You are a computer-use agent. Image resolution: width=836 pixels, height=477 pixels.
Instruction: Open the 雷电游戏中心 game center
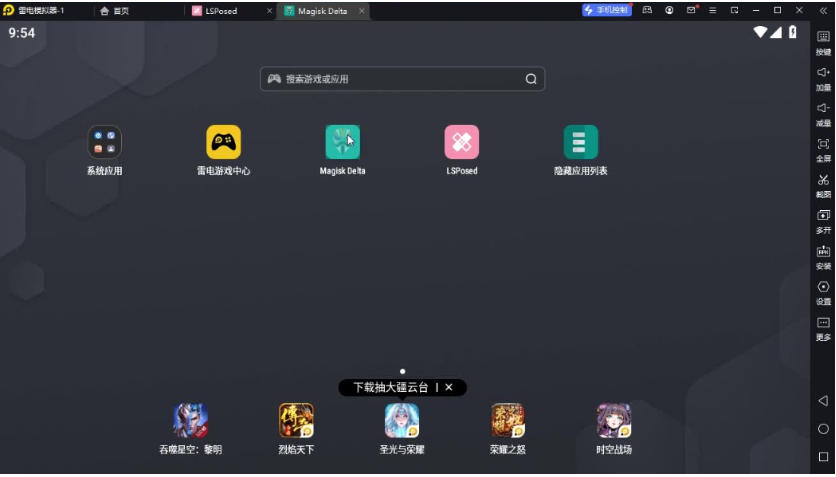(223, 143)
